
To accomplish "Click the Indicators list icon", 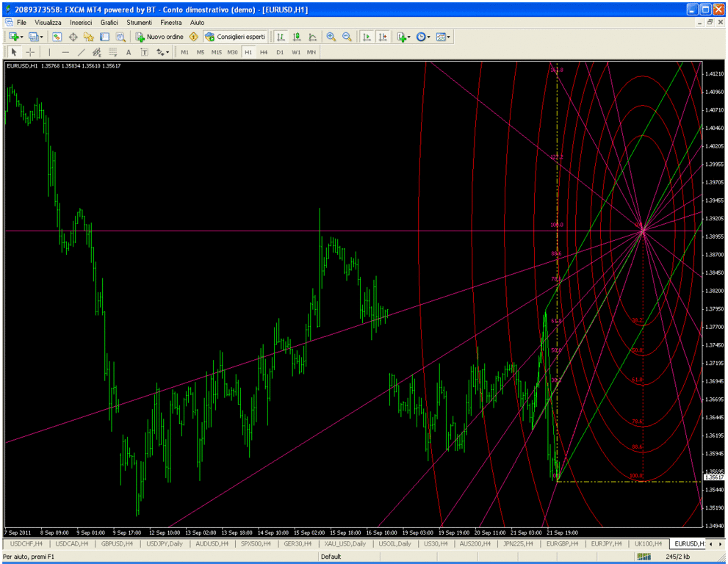I will pyautogui.click(x=402, y=37).
